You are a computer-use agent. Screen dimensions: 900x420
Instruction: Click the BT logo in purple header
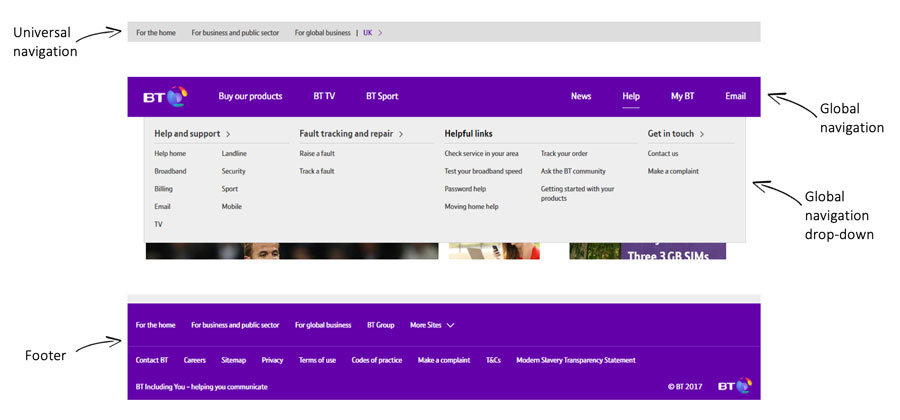coord(165,97)
